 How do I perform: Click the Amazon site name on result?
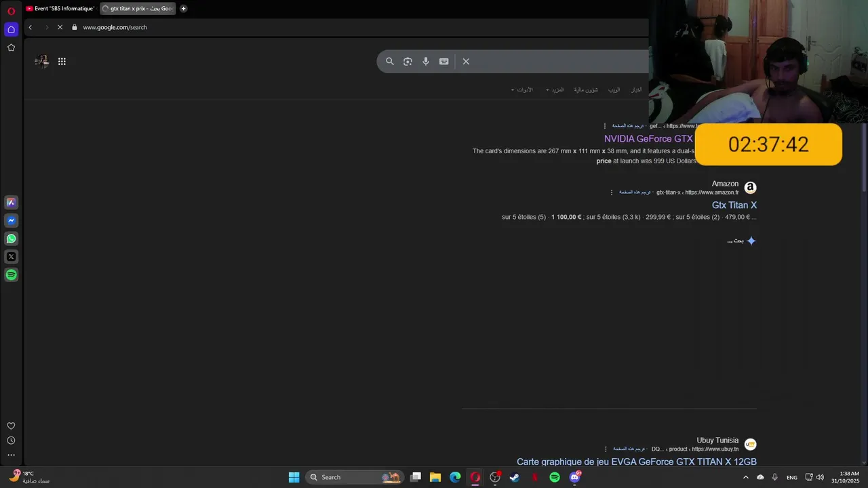(x=725, y=184)
